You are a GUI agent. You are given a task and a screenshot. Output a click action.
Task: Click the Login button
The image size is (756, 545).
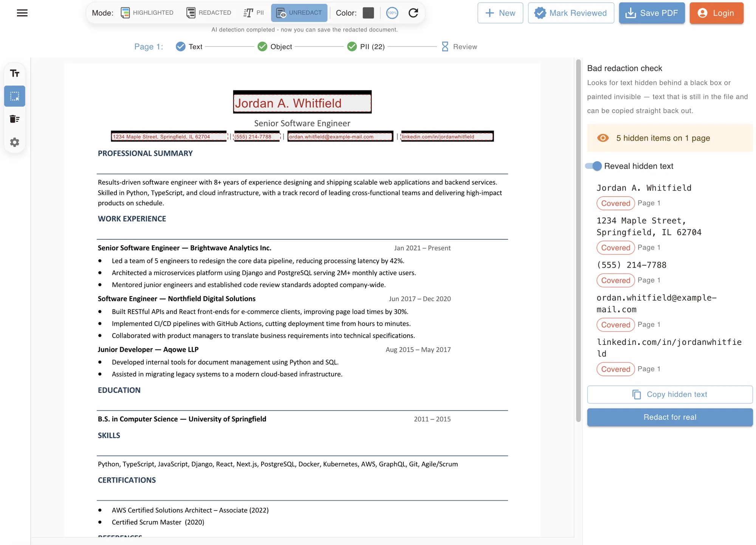coord(716,13)
